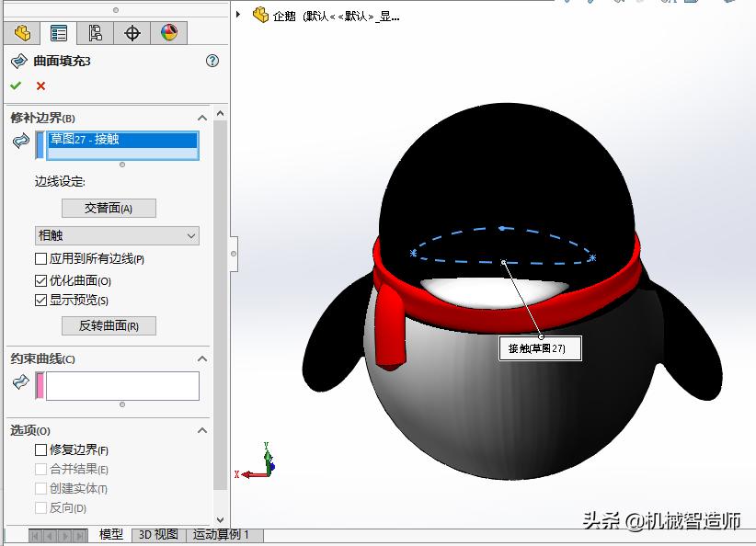The width and height of the screenshot is (756, 546).
Task: Click patch boundary selection icon
Action: click(x=21, y=141)
